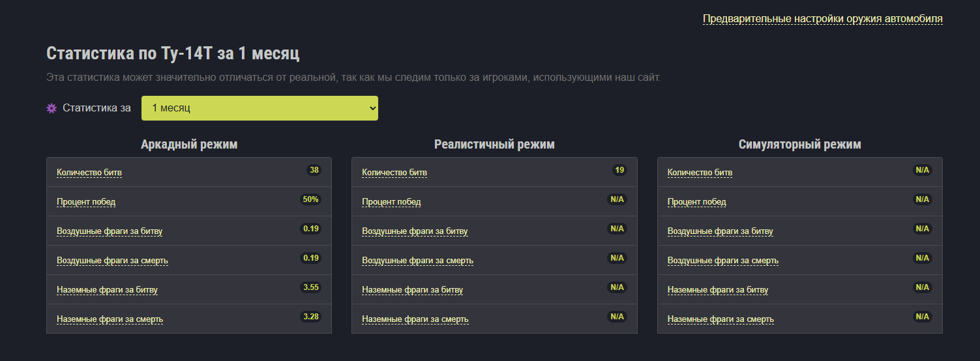
Task: Click the '19' battles badge in Реалистичный режим
Action: click(619, 171)
